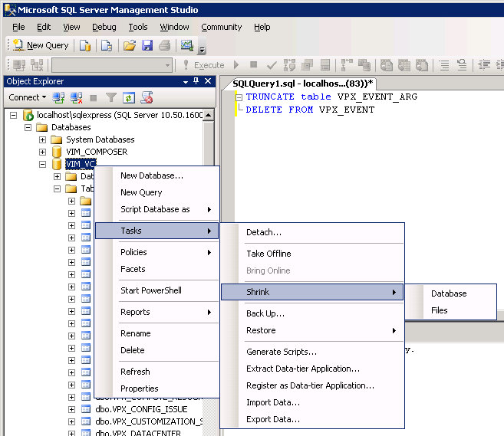Image resolution: width=504 pixels, height=436 pixels.
Task: Choose Generate Scripts...
Action: [x=312, y=352]
